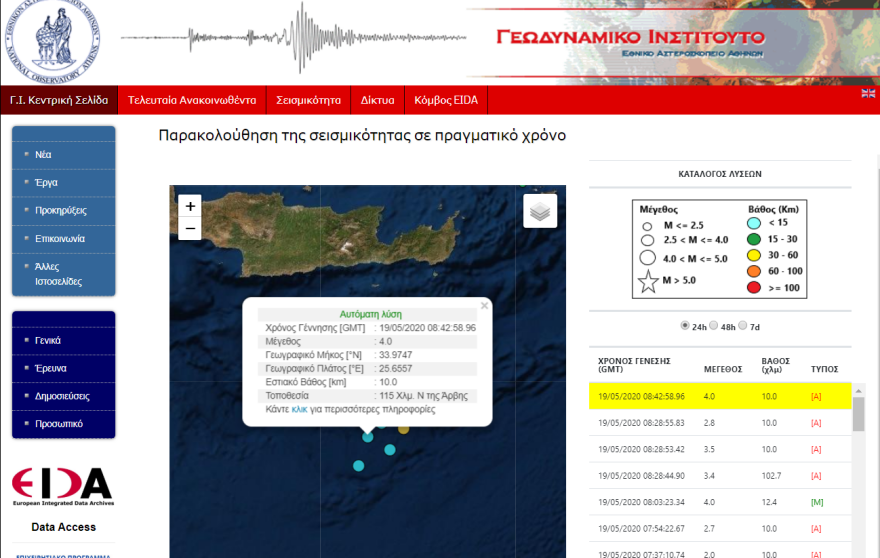Select event row 19/05/2020 07:54:22.67
Viewport: 880px width, 558px height.
tap(720, 528)
